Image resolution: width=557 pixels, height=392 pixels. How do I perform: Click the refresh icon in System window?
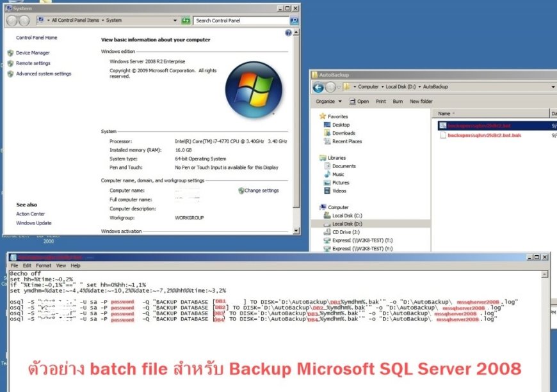tap(186, 20)
